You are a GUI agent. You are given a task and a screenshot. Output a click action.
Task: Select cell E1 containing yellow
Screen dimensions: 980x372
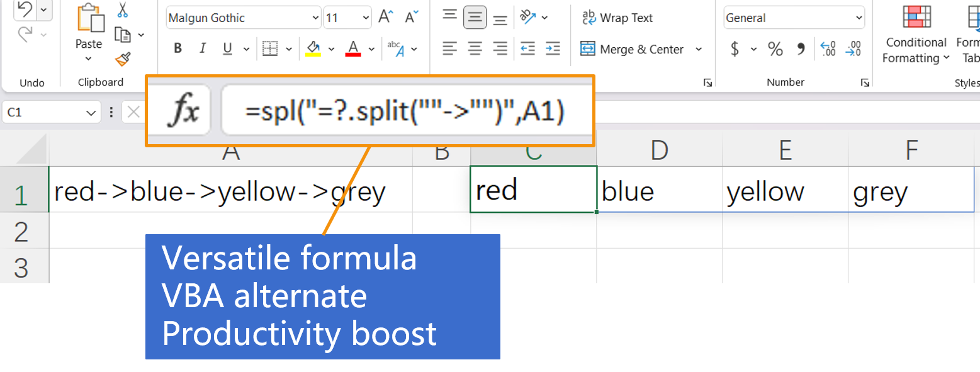click(x=786, y=189)
